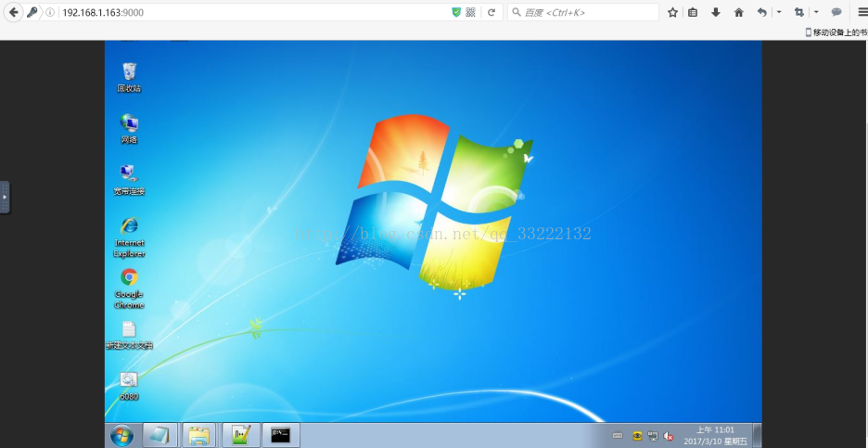
Task: Select Google Chrome desktop icon
Action: [x=129, y=288]
